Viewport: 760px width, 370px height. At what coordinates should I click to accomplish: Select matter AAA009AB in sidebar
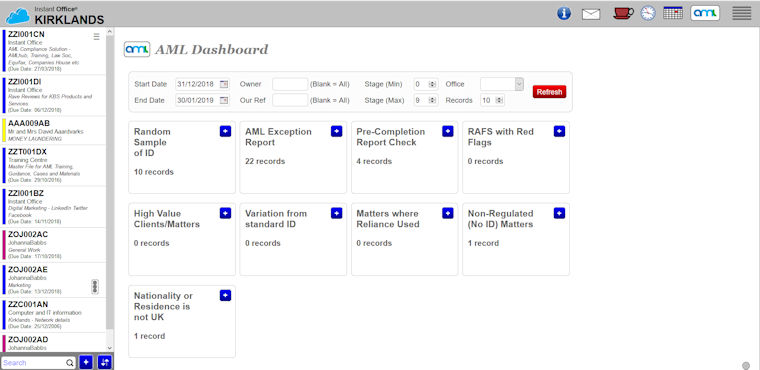tap(53, 130)
